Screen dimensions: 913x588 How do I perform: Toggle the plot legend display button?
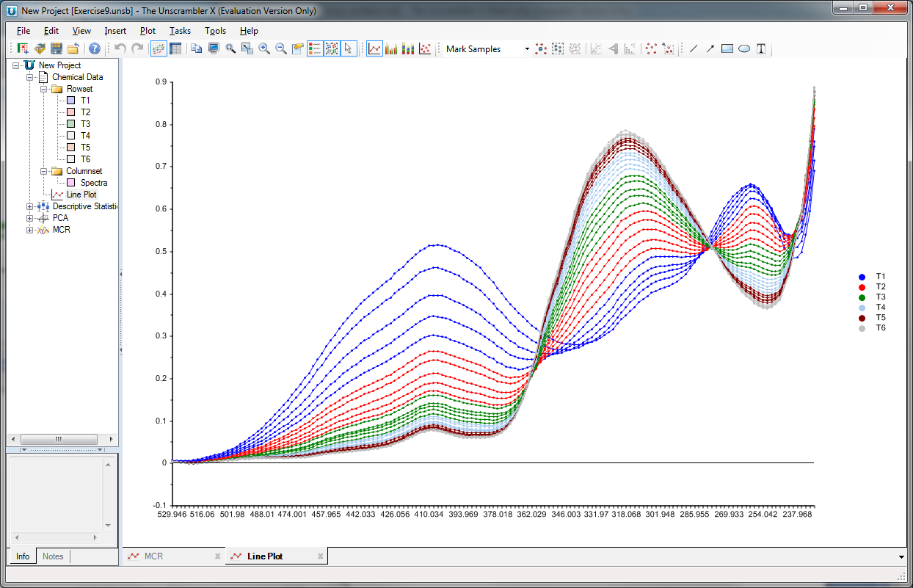pos(315,49)
